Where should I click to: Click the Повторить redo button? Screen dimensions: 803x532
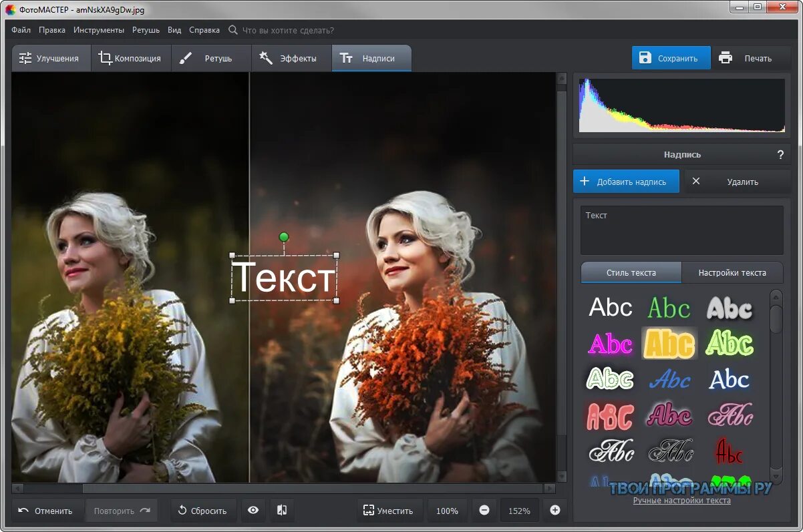point(122,511)
